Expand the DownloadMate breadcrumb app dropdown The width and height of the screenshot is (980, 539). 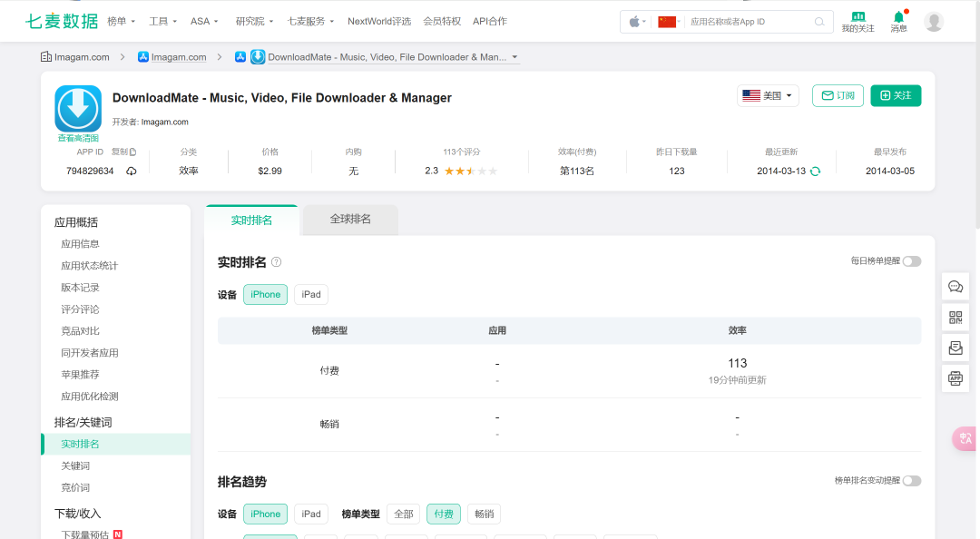[515, 57]
